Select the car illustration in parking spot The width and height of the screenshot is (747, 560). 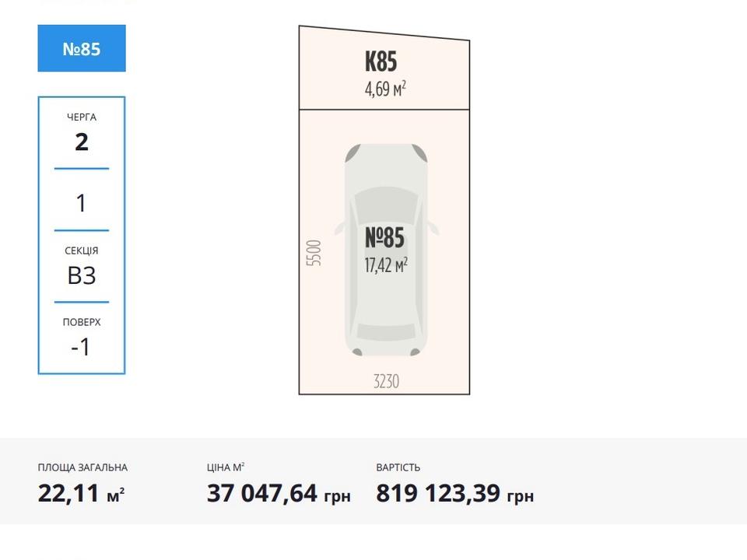[x=387, y=250]
